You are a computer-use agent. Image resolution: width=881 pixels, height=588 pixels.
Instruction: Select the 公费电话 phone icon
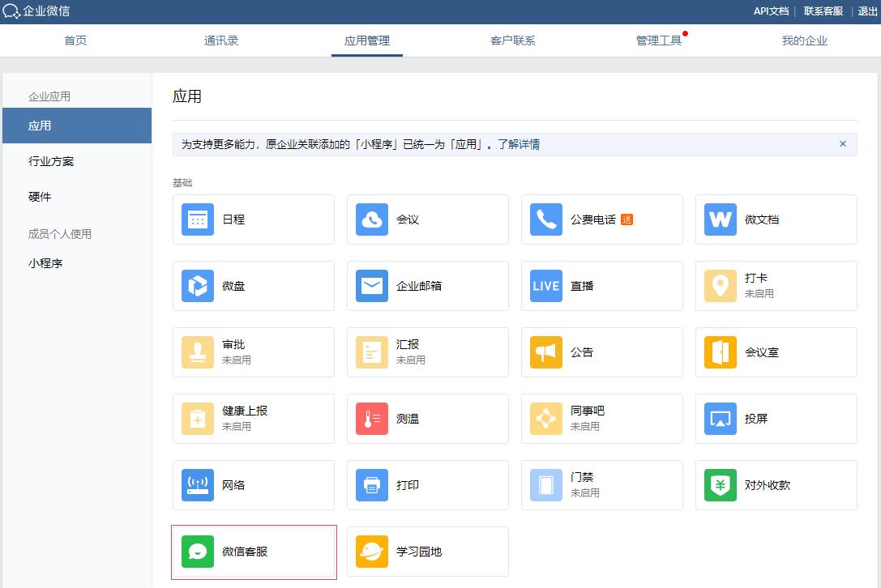[546, 219]
